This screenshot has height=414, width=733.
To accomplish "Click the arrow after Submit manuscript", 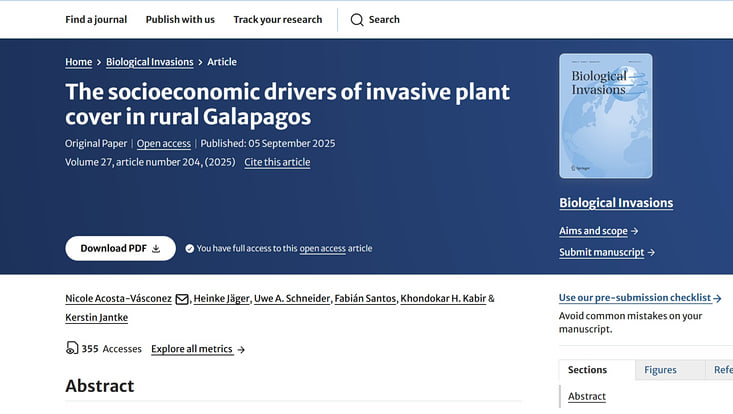I will pos(651,253).
